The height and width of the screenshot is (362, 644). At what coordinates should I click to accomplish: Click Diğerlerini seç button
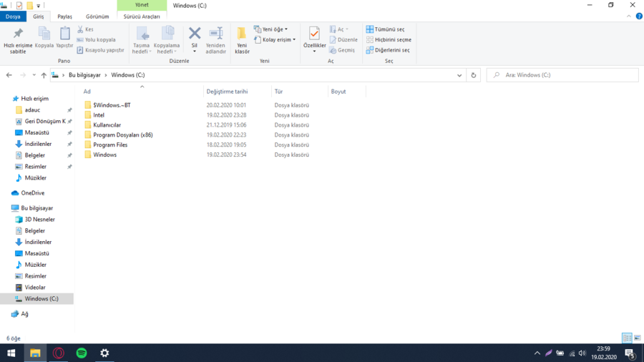pyautogui.click(x=389, y=50)
